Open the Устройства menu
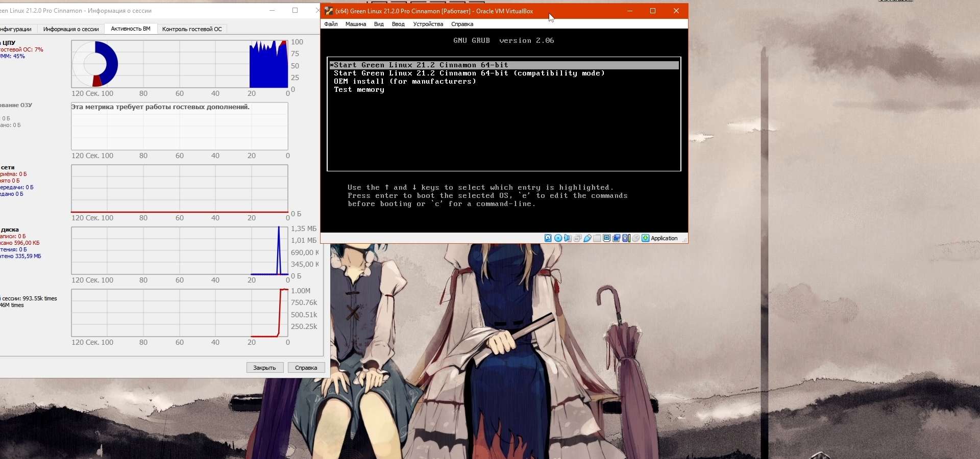Image resolution: width=980 pixels, height=459 pixels. point(428,24)
